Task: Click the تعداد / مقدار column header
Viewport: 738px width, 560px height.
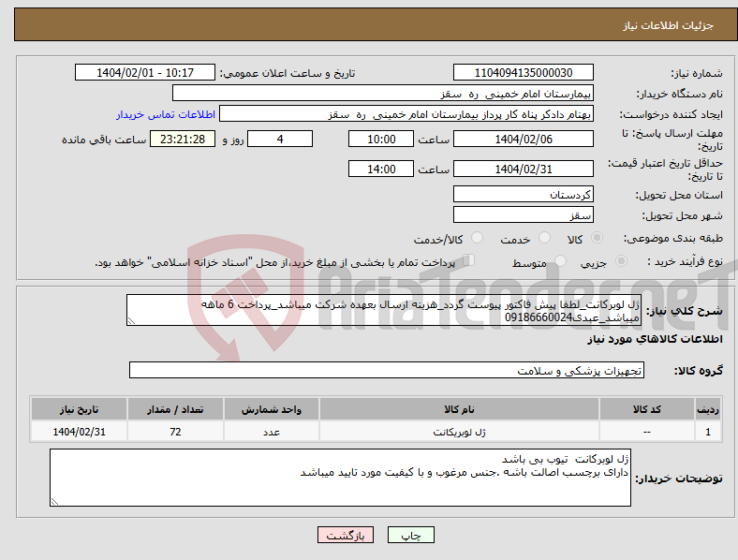Action: click(175, 409)
